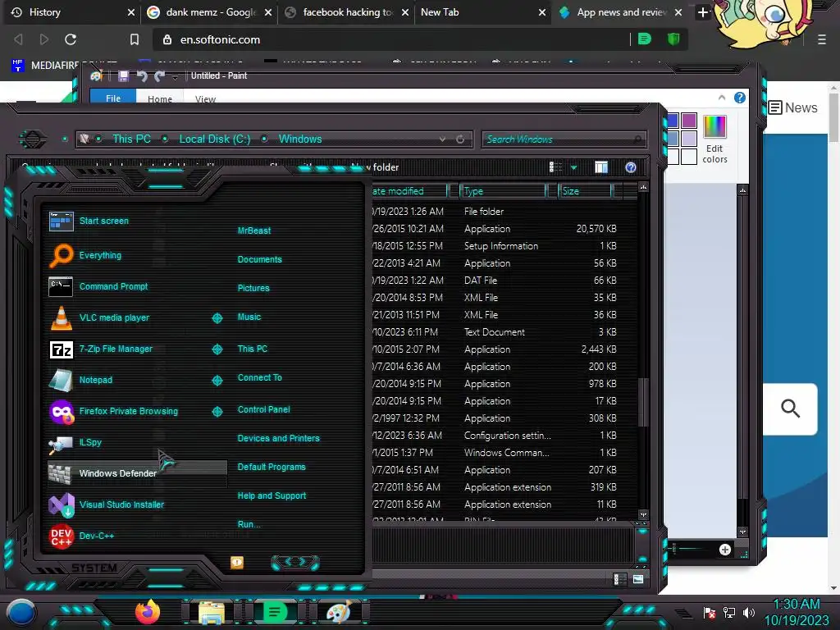
Task: Click the News link on Softonic
Action: (x=793, y=107)
